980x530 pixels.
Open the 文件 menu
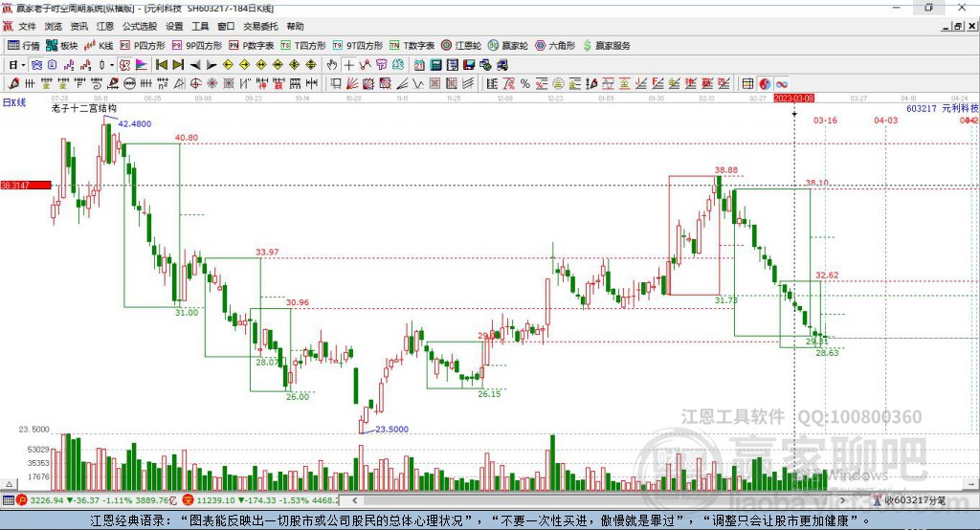click(27, 26)
